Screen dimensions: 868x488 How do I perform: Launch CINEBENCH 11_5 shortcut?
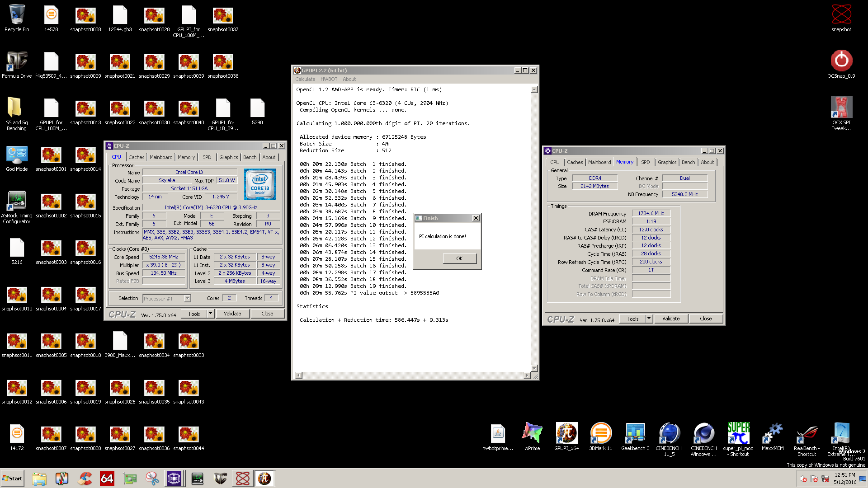[669, 440]
